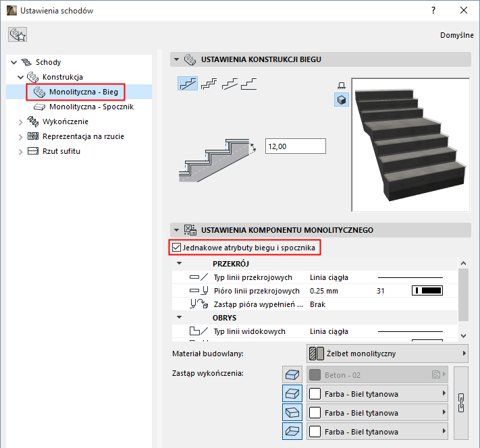
Task: Click scrollbar down arrow in attributes list
Action: pos(464,336)
